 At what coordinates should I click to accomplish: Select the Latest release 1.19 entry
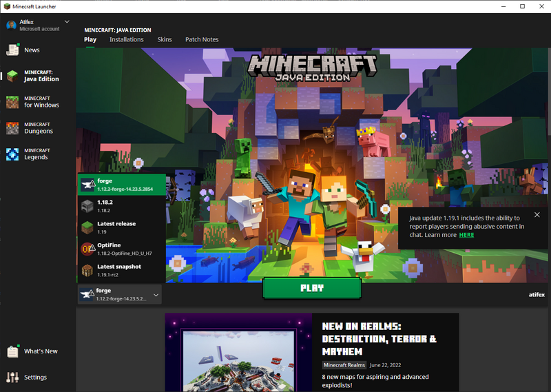tap(122, 227)
